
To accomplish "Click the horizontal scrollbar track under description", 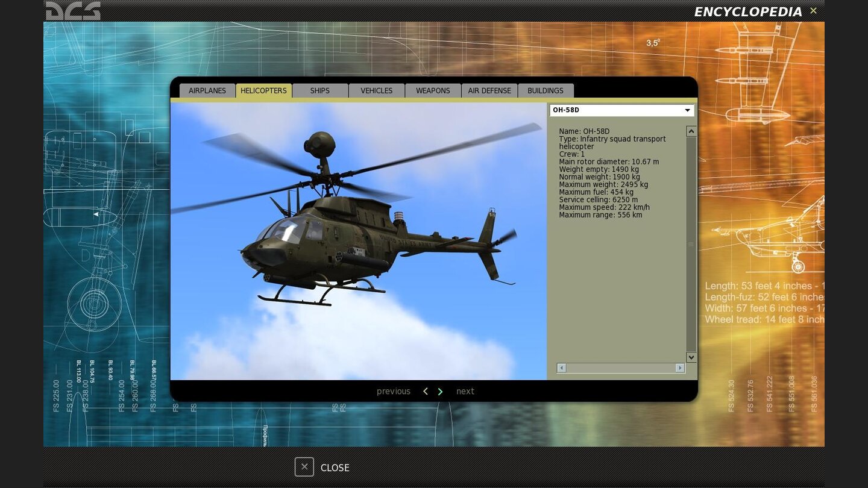I will [621, 368].
